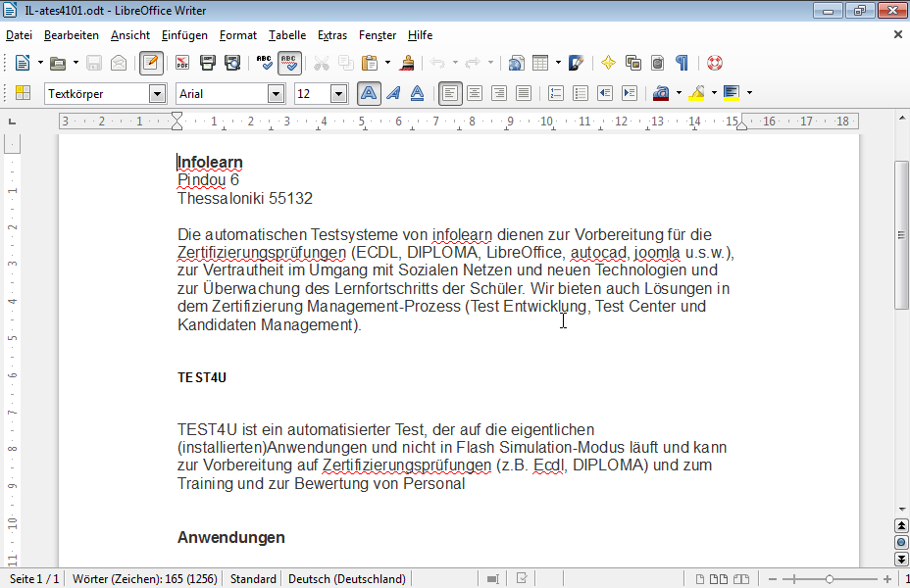Toggle AutoSpellcheck button
The image size is (910, 588).
[289, 63]
